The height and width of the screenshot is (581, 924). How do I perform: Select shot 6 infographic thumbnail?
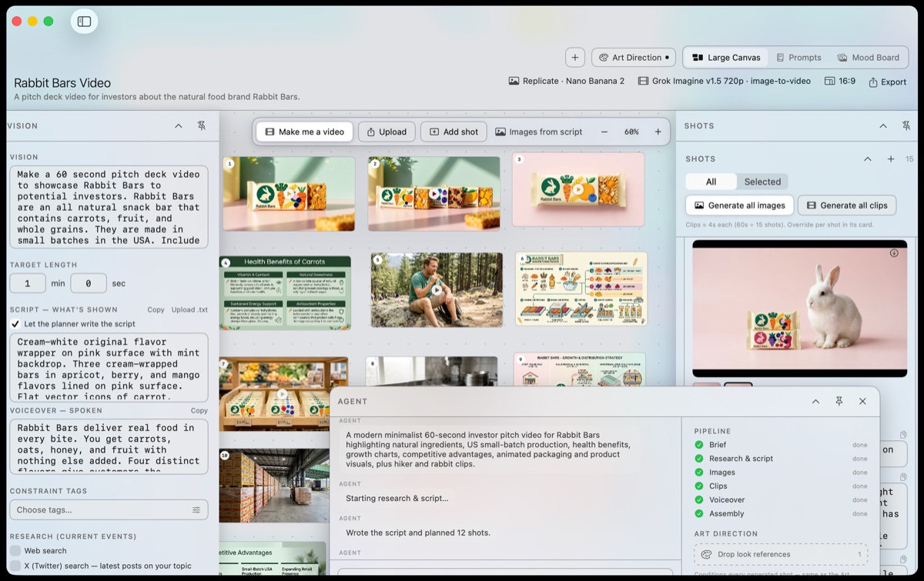click(581, 289)
